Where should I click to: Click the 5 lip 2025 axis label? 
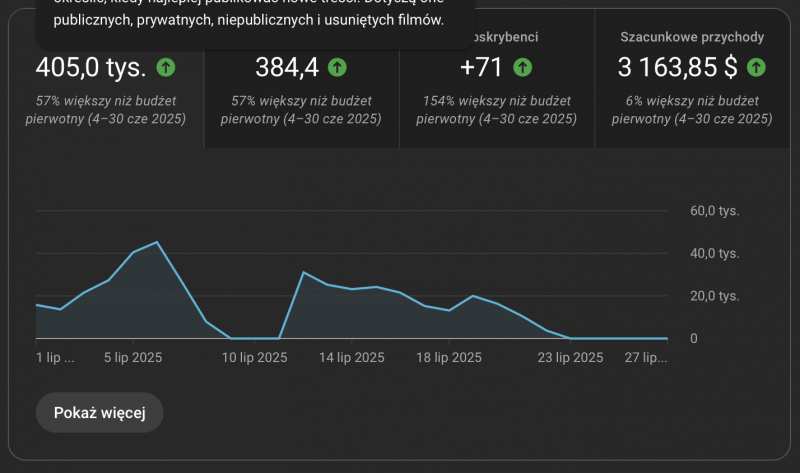pos(133,357)
